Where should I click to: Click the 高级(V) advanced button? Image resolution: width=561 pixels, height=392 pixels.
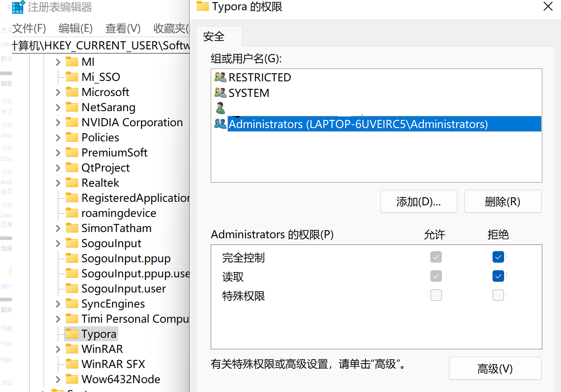(x=495, y=368)
